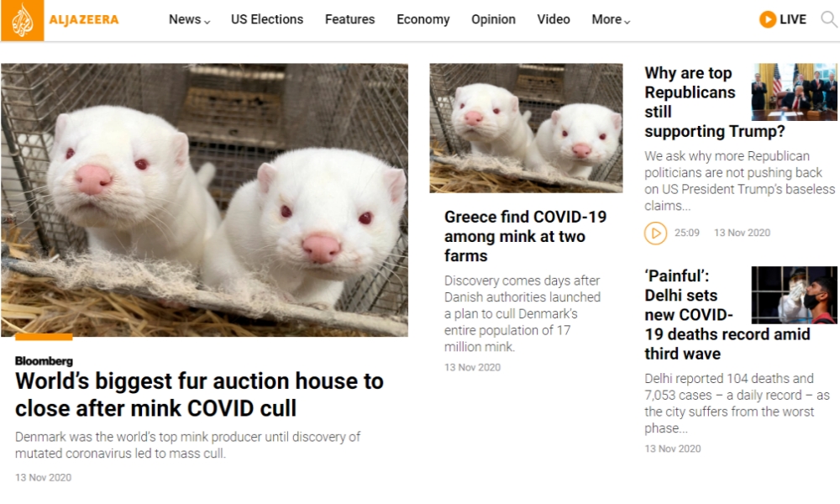840x504 pixels.
Task: Open search with the magnifying glass icon
Action: 829,19
